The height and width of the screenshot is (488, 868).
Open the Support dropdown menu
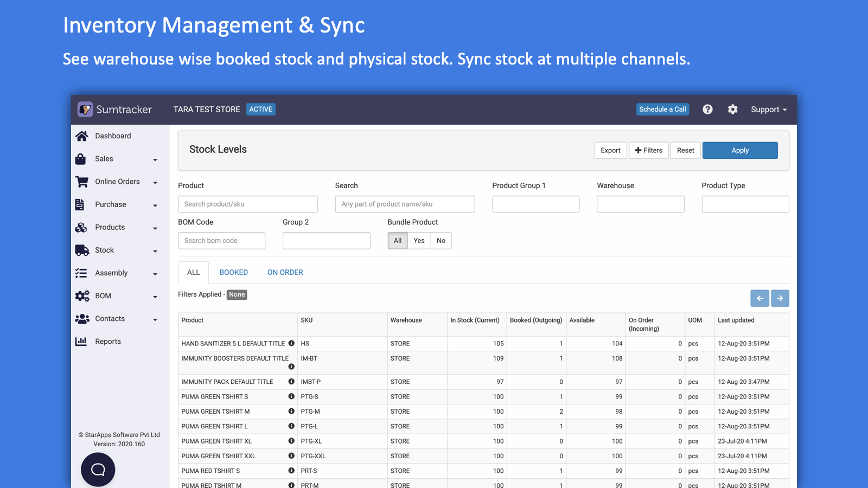[x=768, y=110]
